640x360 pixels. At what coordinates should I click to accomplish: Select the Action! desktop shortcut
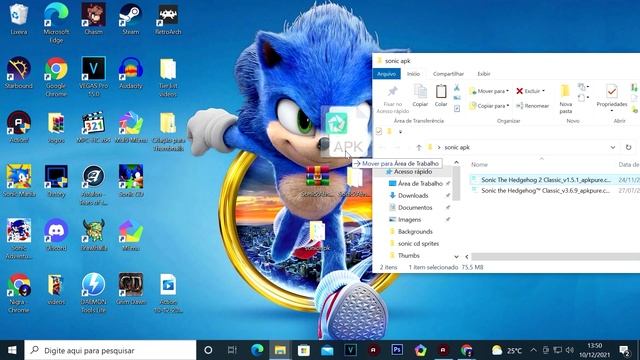pos(18,127)
